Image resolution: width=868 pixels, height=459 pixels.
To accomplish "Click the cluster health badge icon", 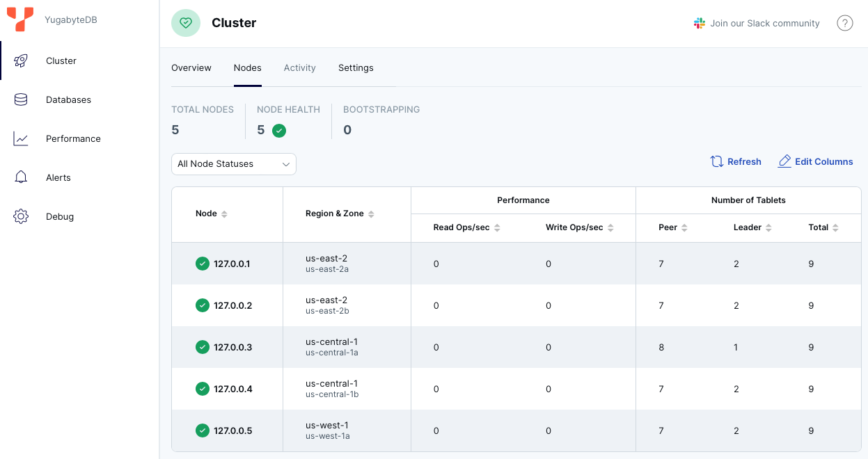I will (185, 23).
